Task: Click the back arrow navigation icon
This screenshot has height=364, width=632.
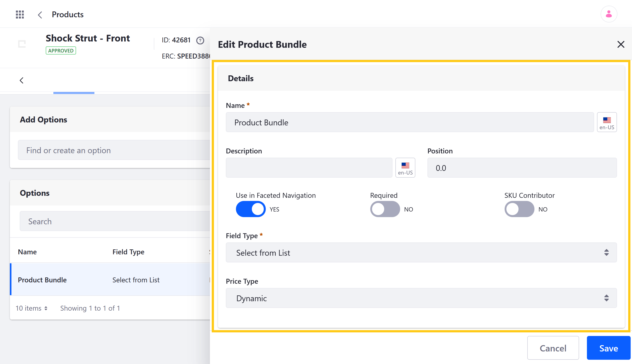Action: pos(39,15)
